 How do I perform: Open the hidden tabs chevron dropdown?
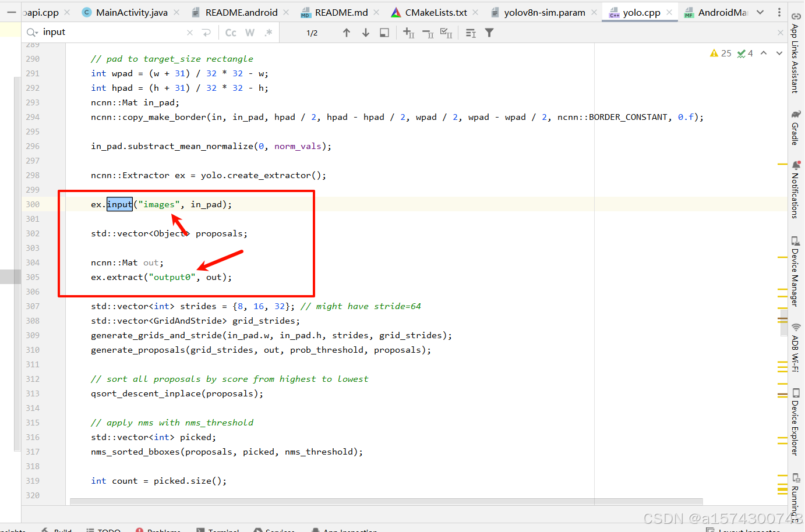click(760, 12)
